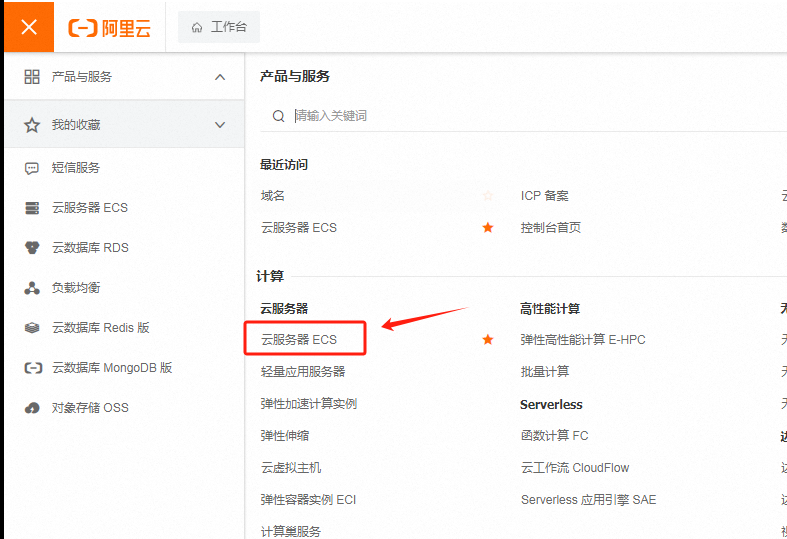Screen dimensions: 787x539
Task: Open 控制台首页 link
Action: tap(551, 228)
